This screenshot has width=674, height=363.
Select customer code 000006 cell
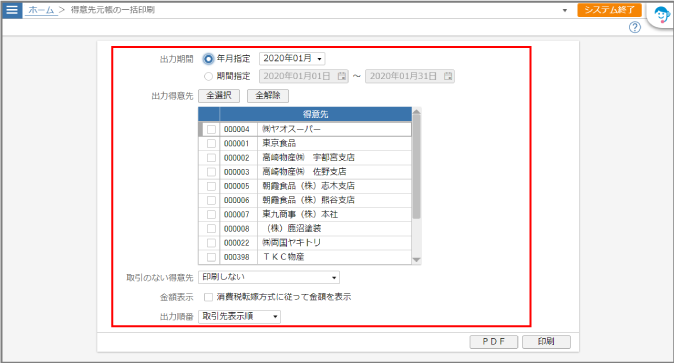(x=238, y=200)
